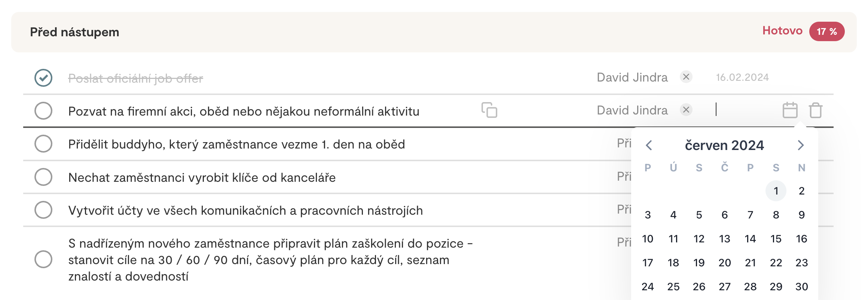The height and width of the screenshot is (300, 868).
Task: Click the 16.02.2024 due date
Action: click(x=742, y=77)
